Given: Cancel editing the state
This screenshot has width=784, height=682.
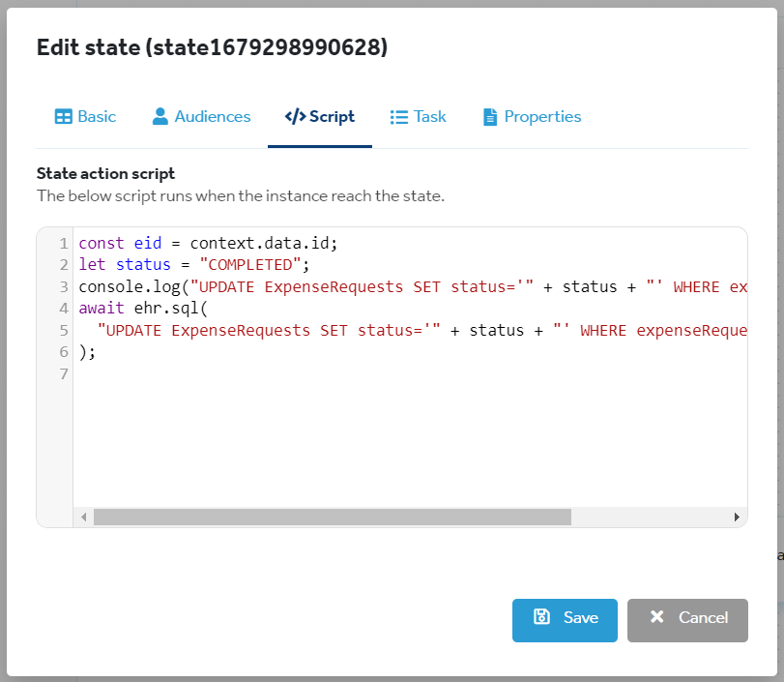Looking at the screenshot, I should pyautogui.click(x=687, y=620).
